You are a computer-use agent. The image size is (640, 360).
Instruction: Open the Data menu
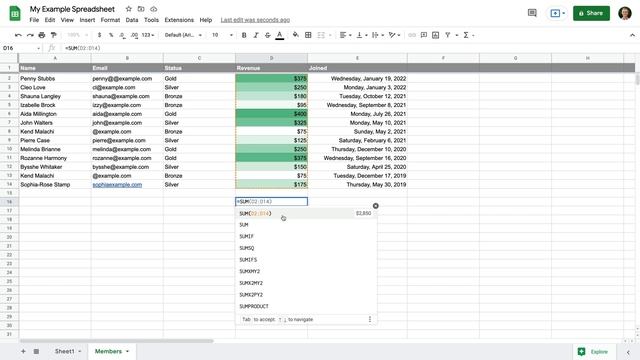pyautogui.click(x=132, y=20)
